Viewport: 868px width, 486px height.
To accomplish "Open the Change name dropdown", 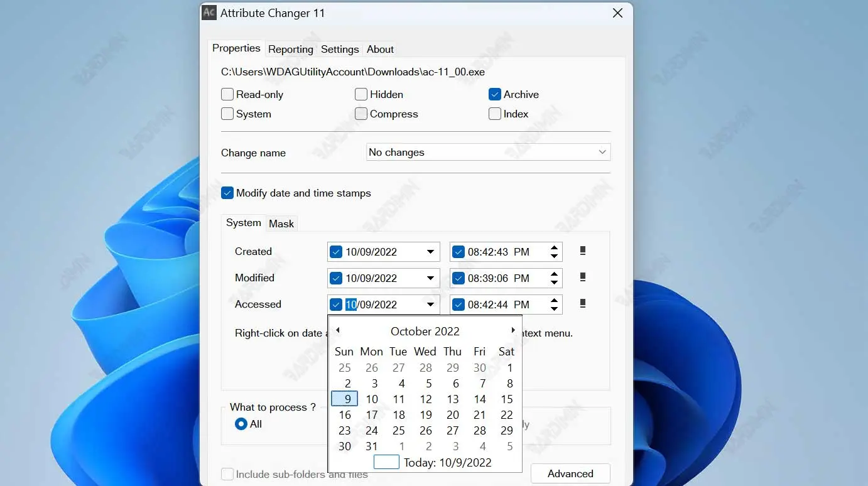I will [x=602, y=153].
